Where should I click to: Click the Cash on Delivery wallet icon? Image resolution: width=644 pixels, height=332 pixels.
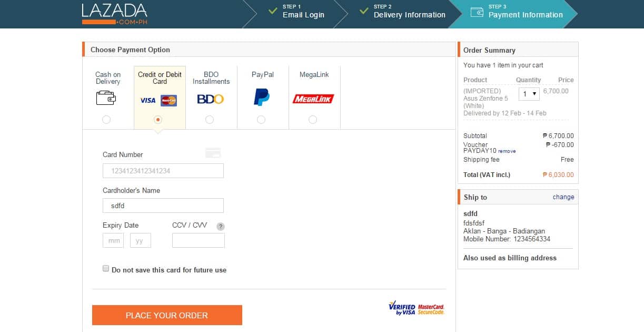106,98
